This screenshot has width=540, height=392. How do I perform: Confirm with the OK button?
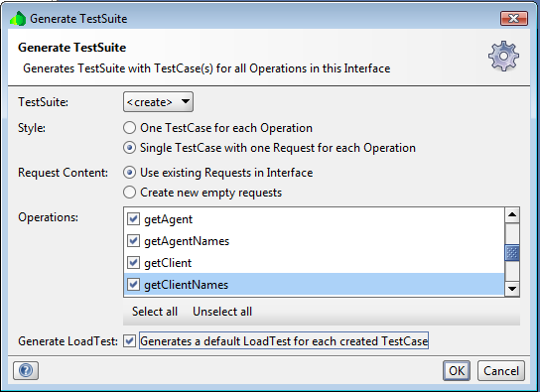click(457, 370)
